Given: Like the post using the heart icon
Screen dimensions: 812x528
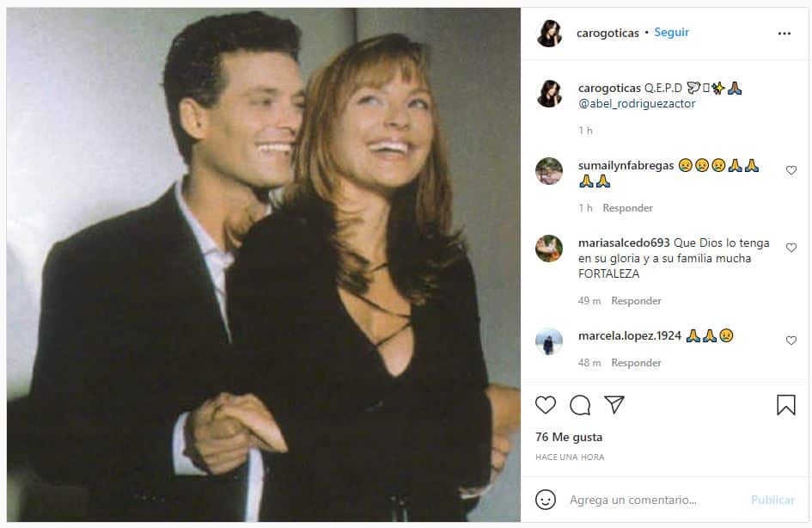Looking at the screenshot, I should pyautogui.click(x=546, y=404).
